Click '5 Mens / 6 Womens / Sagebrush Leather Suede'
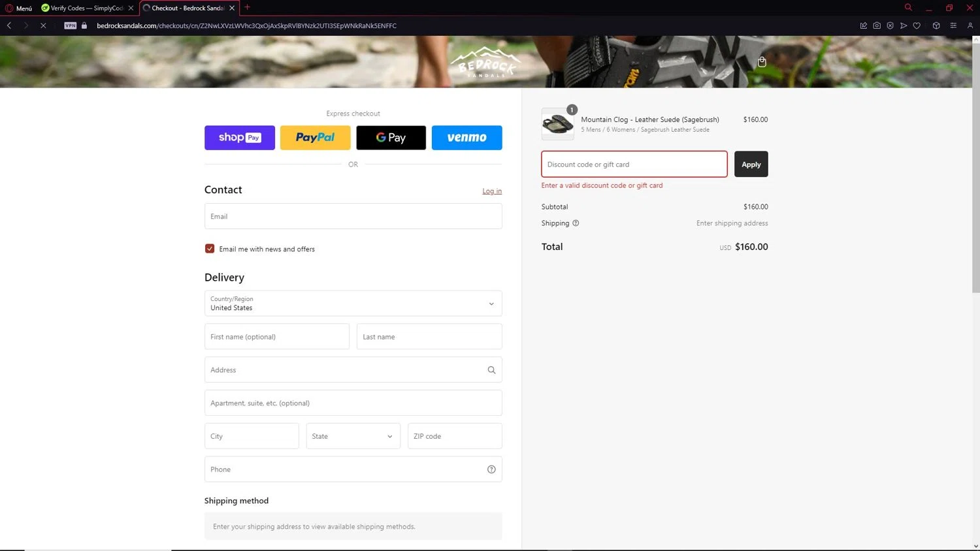The height and width of the screenshot is (551, 980). click(x=645, y=130)
